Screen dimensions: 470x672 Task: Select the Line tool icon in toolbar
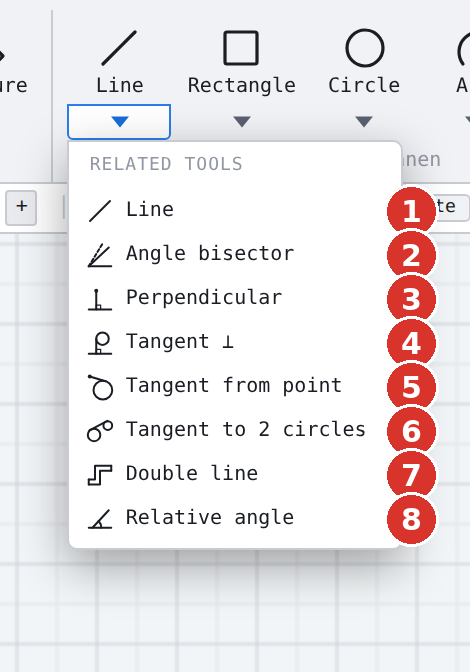coord(119,48)
